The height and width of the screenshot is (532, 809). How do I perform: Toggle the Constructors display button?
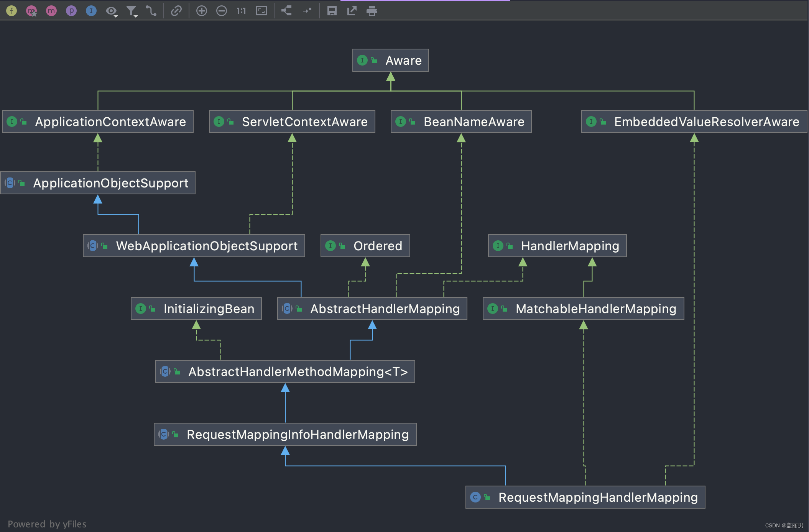pyautogui.click(x=31, y=11)
